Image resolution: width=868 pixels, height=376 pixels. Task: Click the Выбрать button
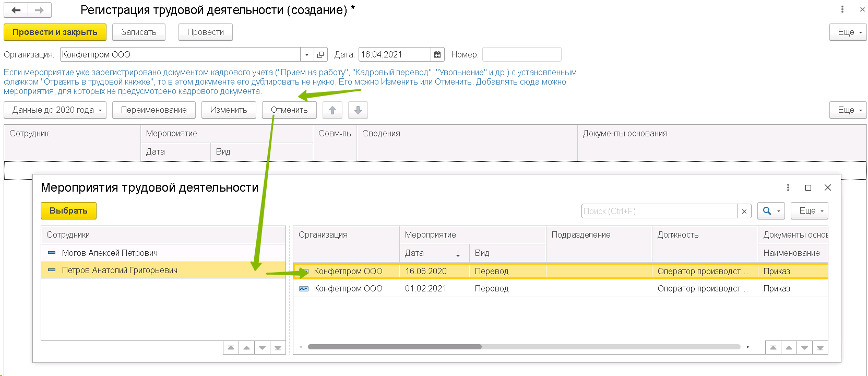[68, 211]
